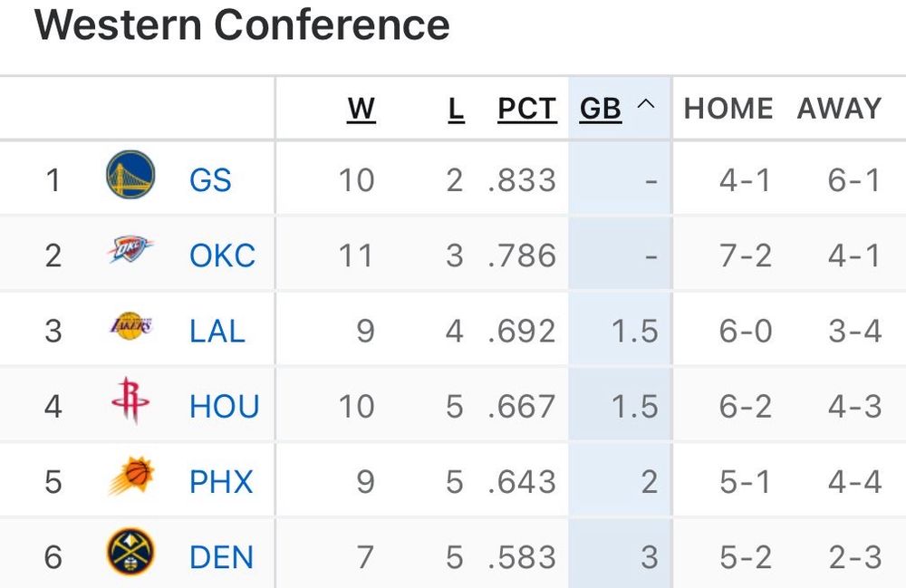The height and width of the screenshot is (588, 906).
Task: Click the Phoenix Suns logo
Action: [130, 477]
